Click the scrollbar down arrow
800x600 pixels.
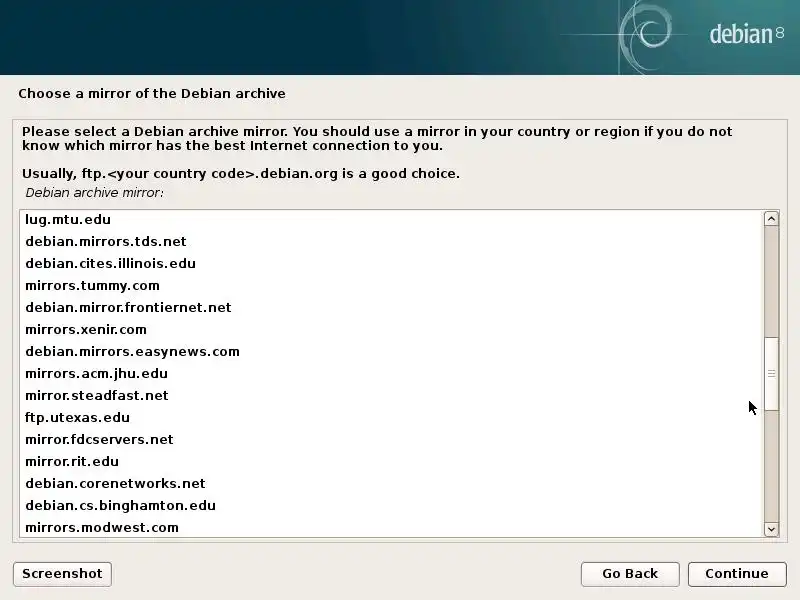tap(771, 529)
